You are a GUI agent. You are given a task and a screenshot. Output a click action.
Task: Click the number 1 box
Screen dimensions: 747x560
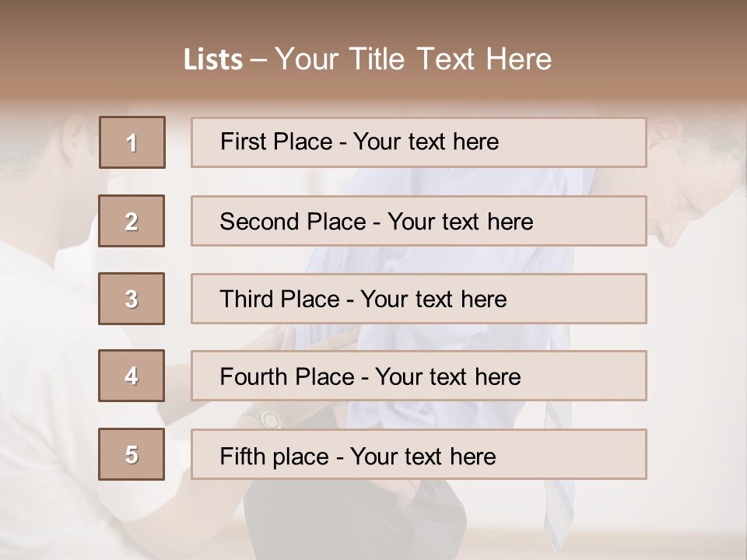pyautogui.click(x=132, y=142)
